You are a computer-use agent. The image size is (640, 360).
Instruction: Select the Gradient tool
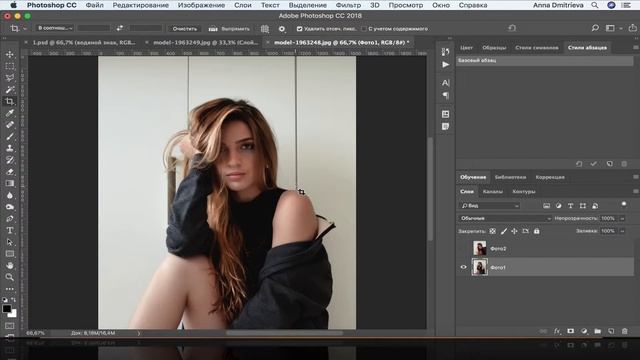[x=10, y=183]
